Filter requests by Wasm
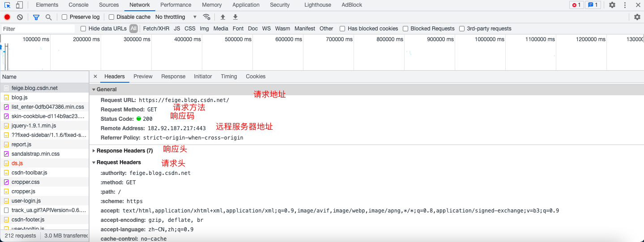 [282, 29]
